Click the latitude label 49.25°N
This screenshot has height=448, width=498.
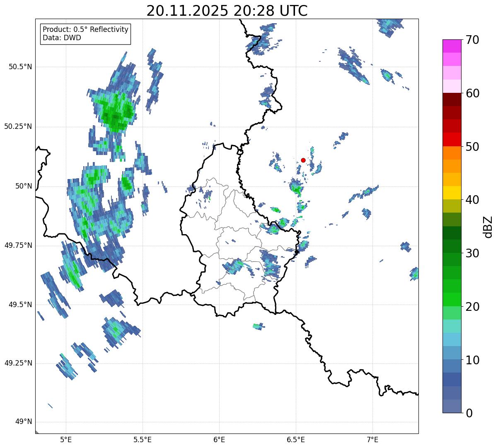pyautogui.click(x=18, y=363)
